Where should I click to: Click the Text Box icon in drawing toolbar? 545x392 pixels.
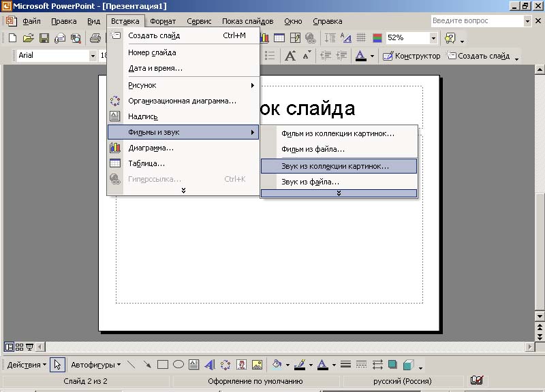(194, 365)
